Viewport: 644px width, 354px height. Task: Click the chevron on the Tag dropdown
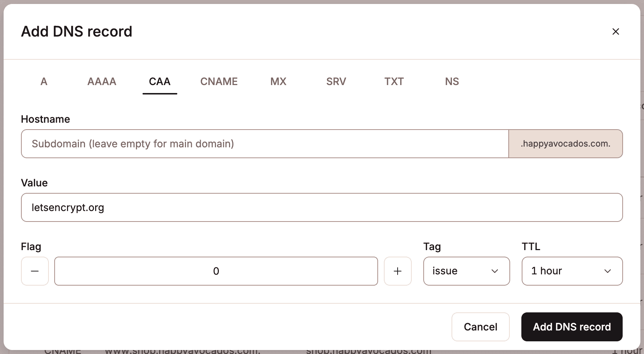pos(495,271)
